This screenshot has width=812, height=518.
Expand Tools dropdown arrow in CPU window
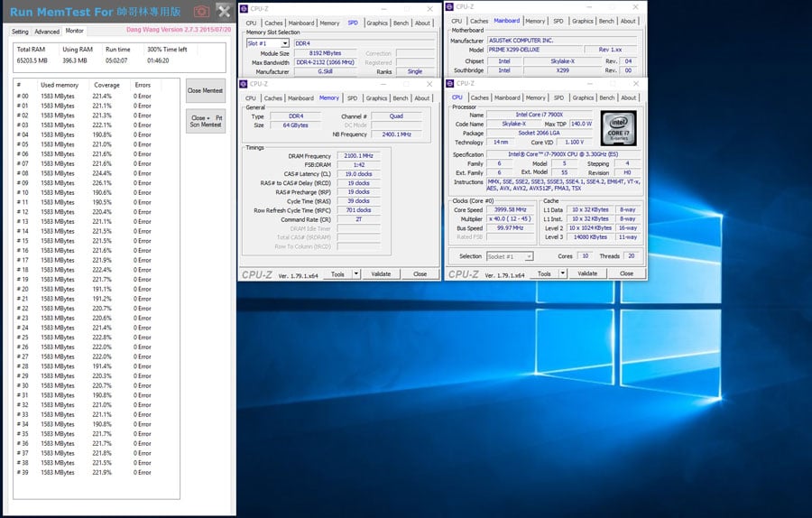pyautogui.click(x=563, y=273)
